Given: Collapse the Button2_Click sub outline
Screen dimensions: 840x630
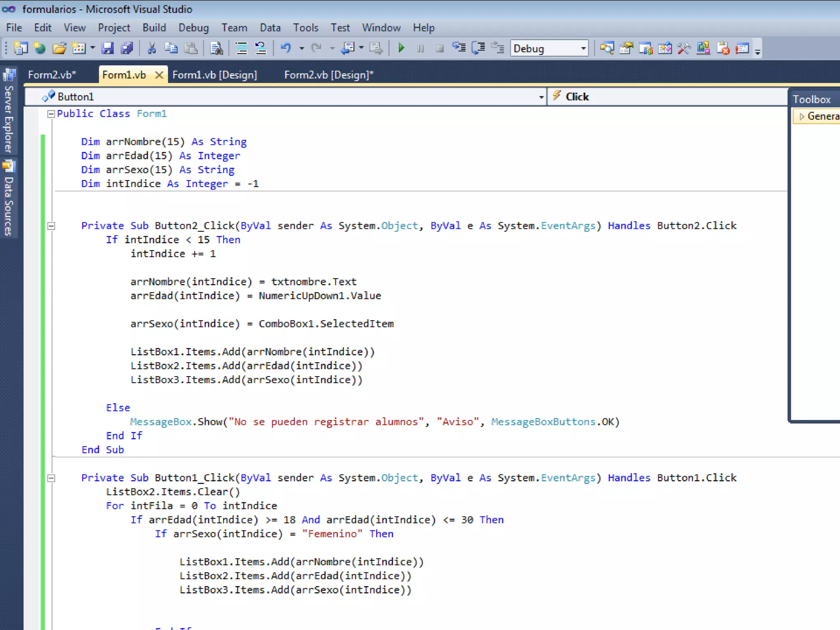Looking at the screenshot, I should 51,226.
